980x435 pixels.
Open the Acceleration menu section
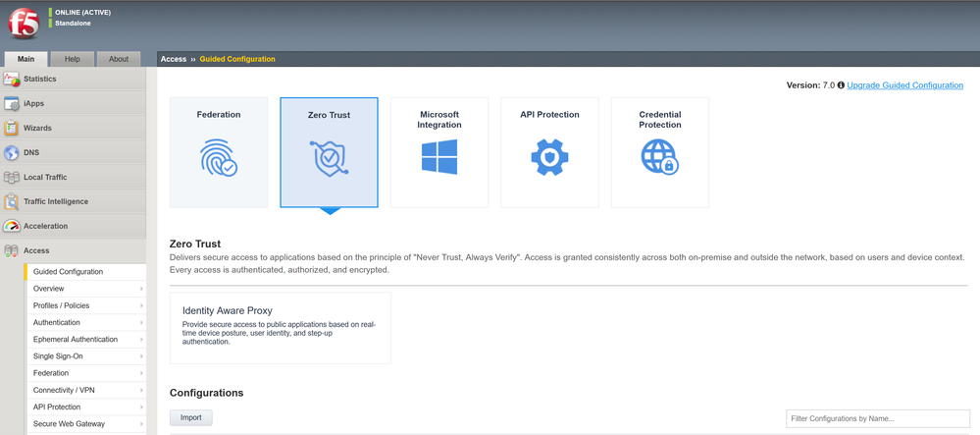74,226
